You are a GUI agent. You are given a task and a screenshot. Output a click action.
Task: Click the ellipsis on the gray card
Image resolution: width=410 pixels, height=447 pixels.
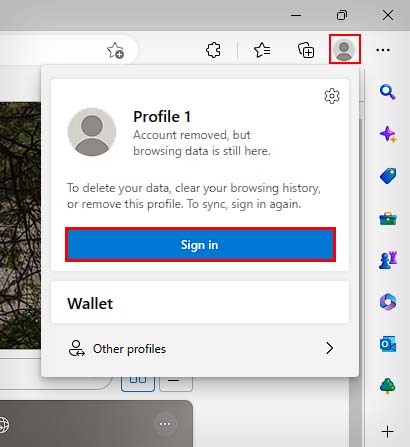point(165,424)
